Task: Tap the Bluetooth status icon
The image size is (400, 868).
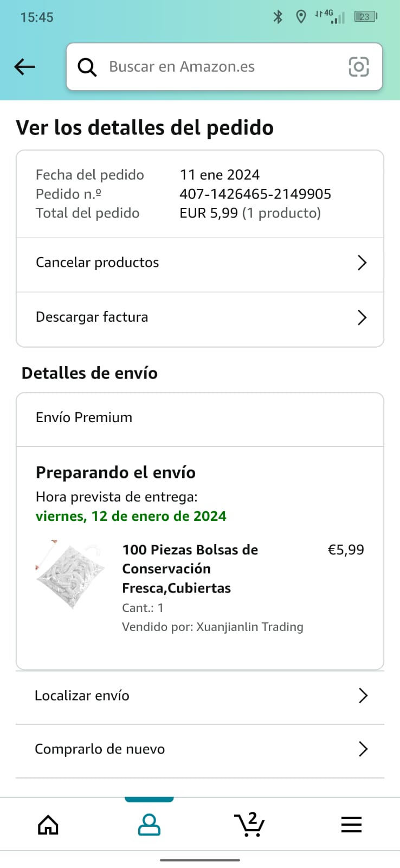Action: click(x=278, y=17)
